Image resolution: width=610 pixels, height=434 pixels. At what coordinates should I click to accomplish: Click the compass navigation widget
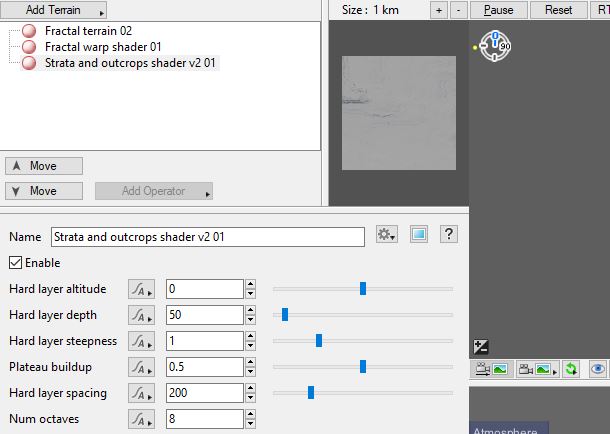[495, 46]
